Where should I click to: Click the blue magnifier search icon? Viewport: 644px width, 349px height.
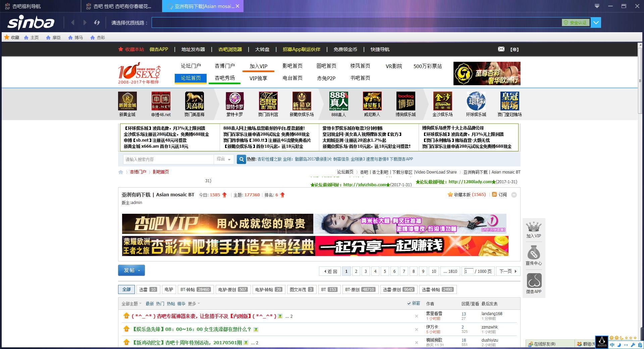[x=241, y=159]
